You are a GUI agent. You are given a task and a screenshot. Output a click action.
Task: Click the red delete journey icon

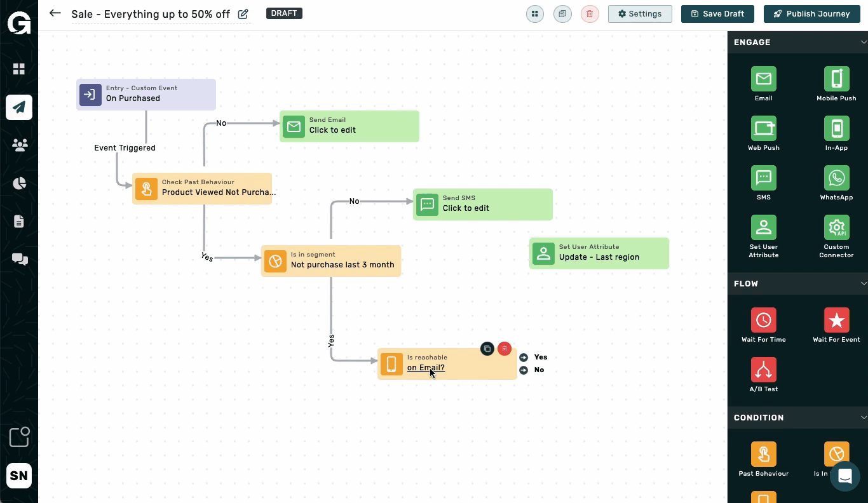click(590, 14)
